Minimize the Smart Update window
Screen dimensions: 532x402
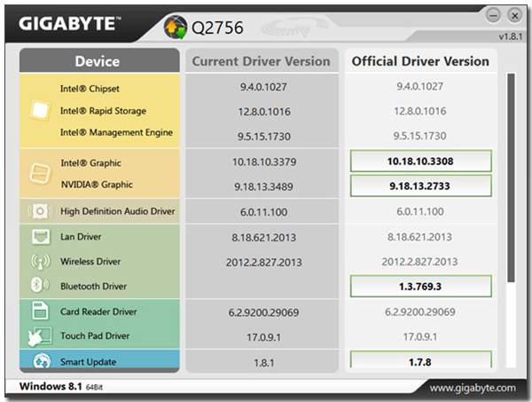pyautogui.click(x=493, y=16)
